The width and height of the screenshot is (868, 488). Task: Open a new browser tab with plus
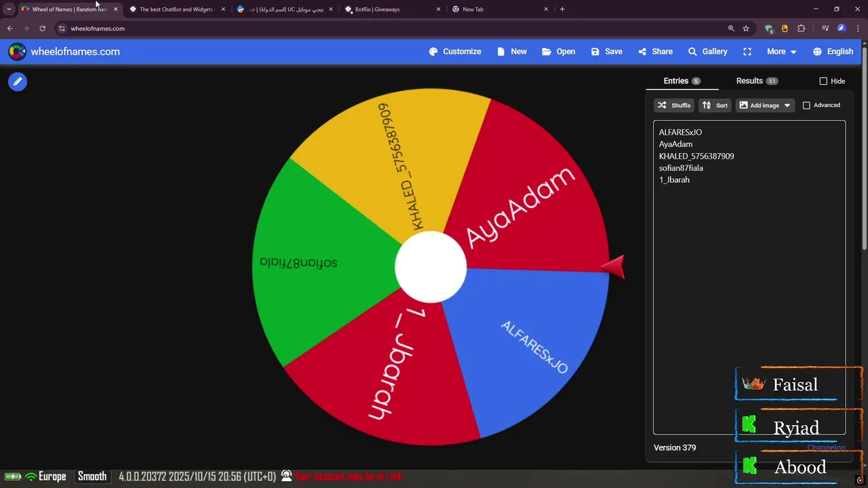(x=562, y=9)
